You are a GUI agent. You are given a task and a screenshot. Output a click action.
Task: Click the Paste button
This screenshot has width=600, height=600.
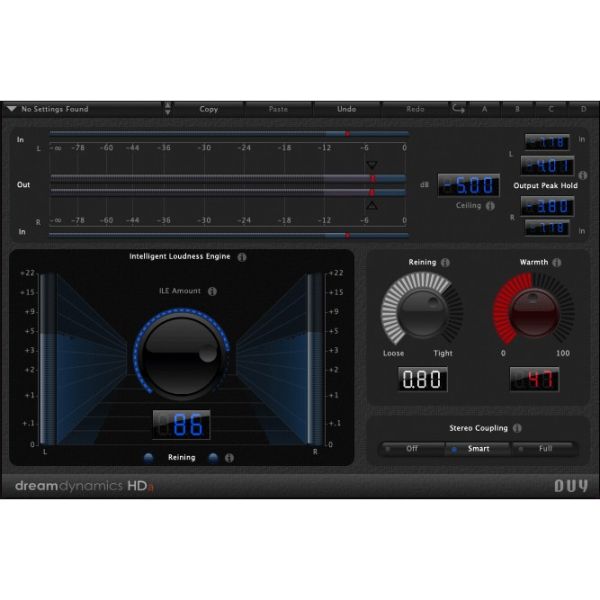278,109
